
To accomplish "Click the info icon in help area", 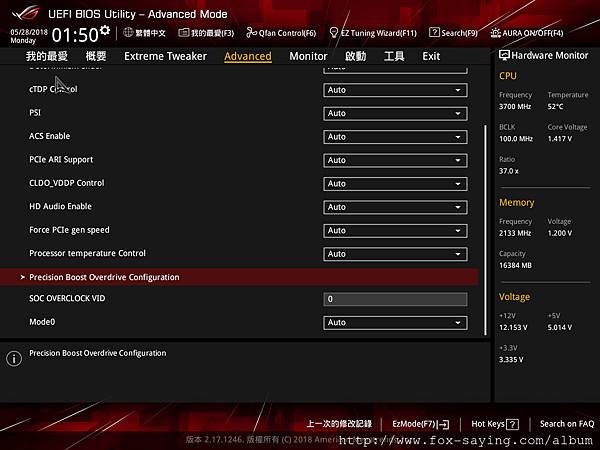I will point(14,359).
